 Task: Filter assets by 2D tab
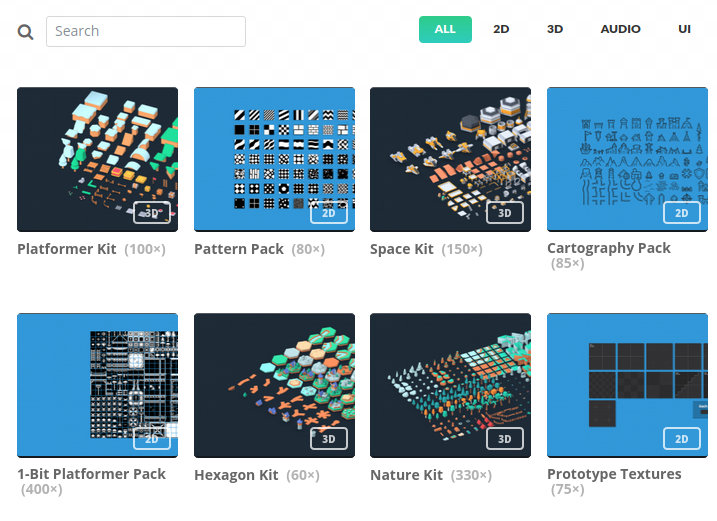coord(501,29)
